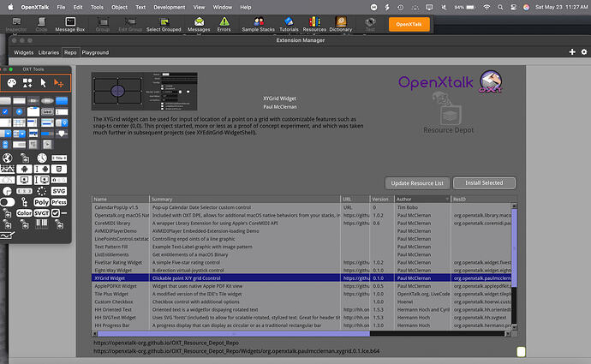Choose the signature pen widget in OXT Tools
Screen dimensions: 591x364
click(x=7, y=236)
